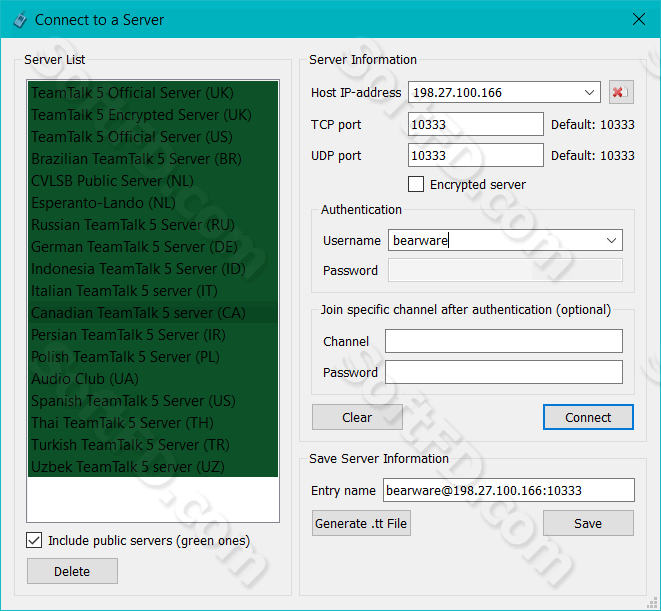661x611 pixels.
Task: Select Indonesia TeamTalk 5 Server (ID)
Action: click(x=153, y=269)
